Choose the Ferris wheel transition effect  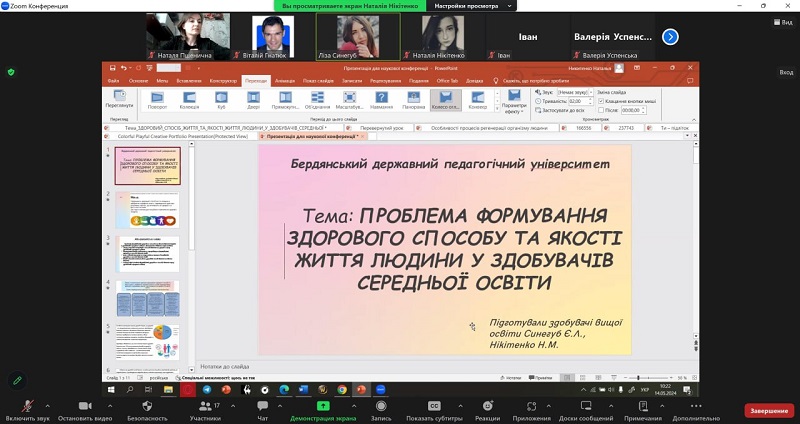[x=445, y=101]
